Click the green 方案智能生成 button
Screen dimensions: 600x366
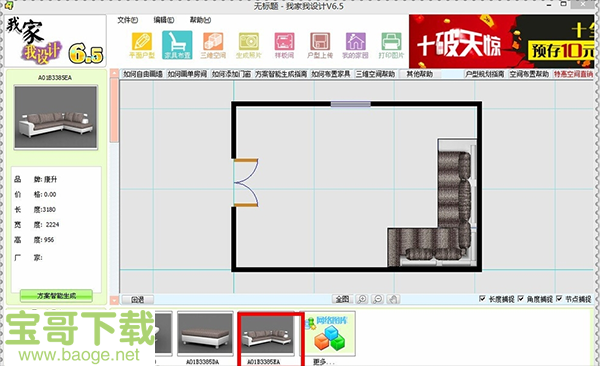coord(56,296)
